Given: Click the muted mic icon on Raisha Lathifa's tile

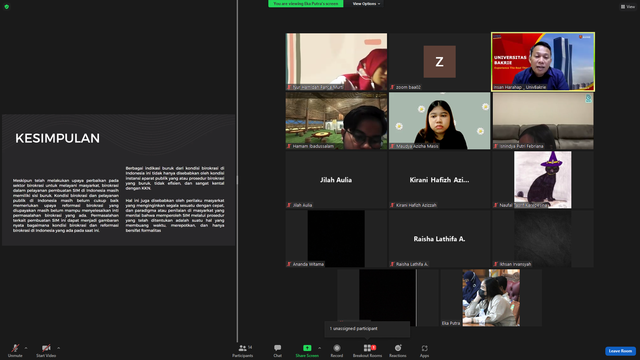Looking at the screenshot, I should click(392, 264).
